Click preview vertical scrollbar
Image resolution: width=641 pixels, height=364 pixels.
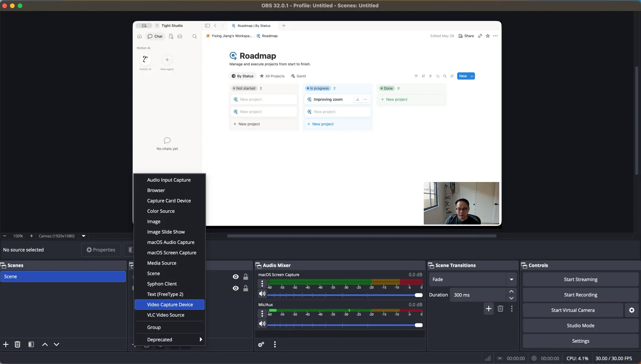637,120
